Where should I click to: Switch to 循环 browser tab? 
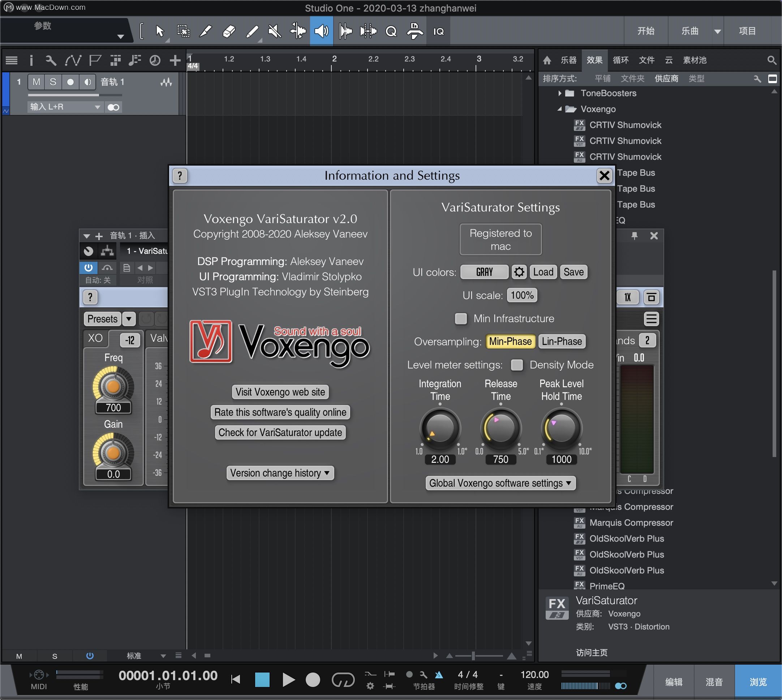[x=620, y=60]
